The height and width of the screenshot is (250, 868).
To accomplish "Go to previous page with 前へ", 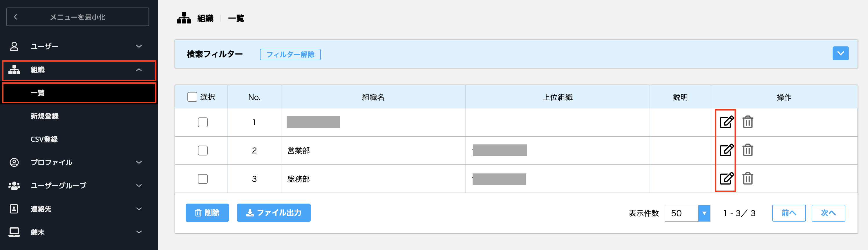I will [789, 213].
